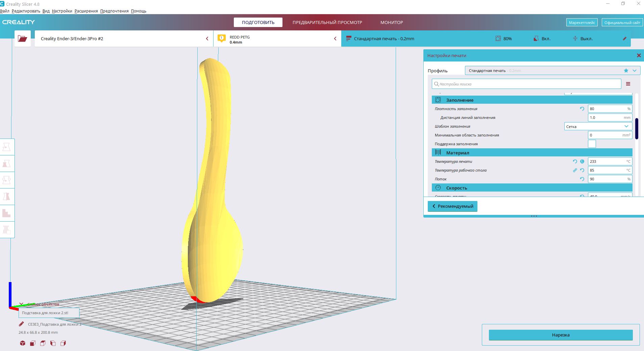Image resolution: width=644 pixels, height=351 pixels.
Task: Toggle the Поддержка заполнения checkbox
Action: coord(592,144)
